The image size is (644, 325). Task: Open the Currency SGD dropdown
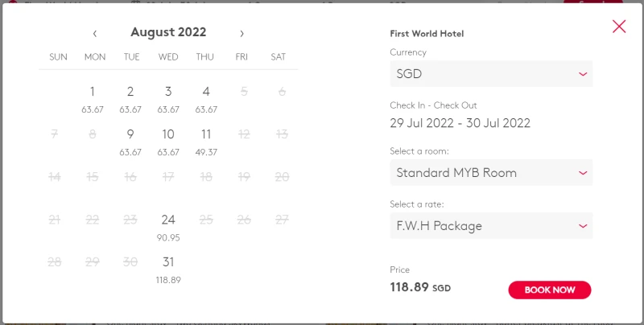pyautogui.click(x=490, y=74)
